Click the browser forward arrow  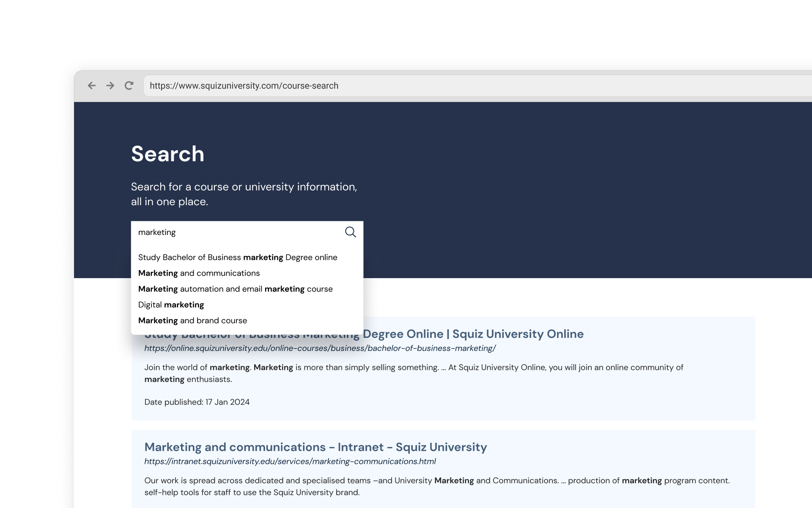click(110, 86)
